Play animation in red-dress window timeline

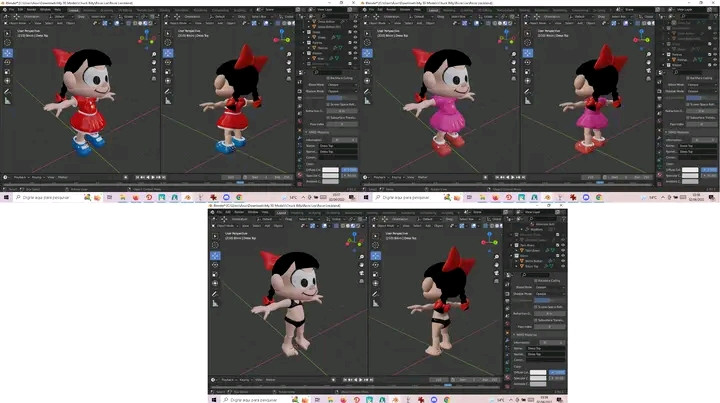153,177
